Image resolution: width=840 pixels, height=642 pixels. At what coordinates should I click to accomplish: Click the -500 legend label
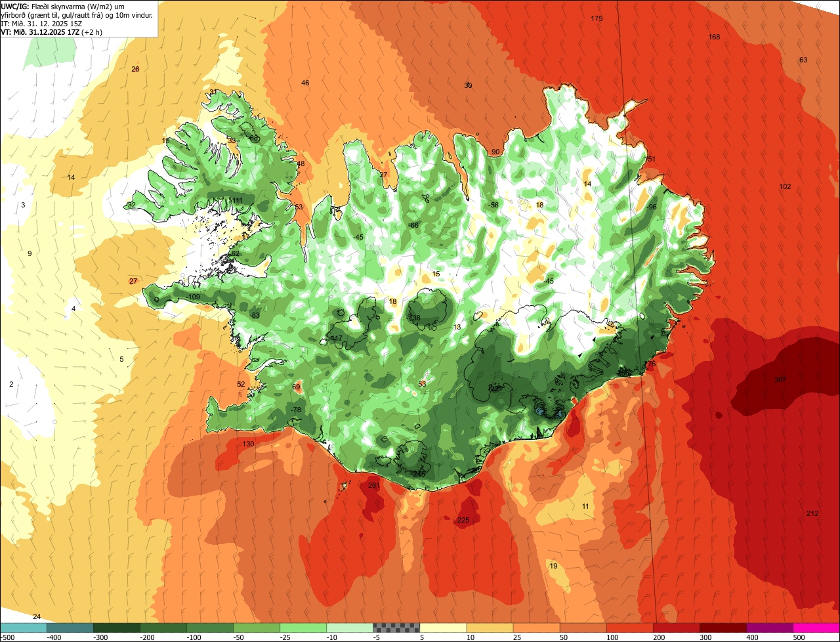(x=8, y=637)
